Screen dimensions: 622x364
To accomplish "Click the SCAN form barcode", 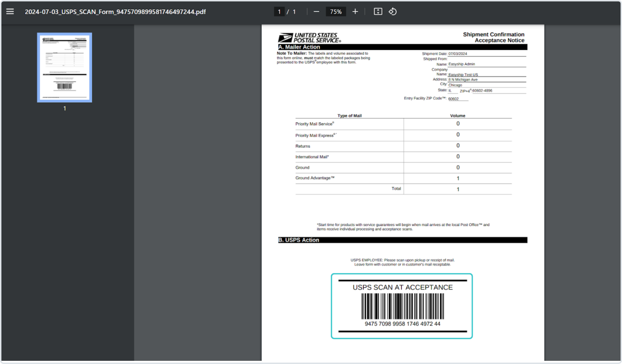I will [x=403, y=306].
